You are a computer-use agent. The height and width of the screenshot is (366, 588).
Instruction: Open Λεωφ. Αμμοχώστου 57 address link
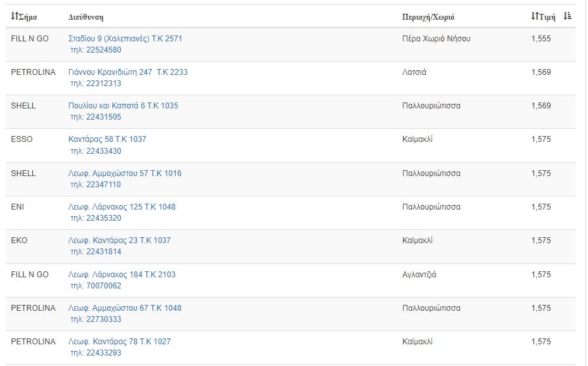pos(125,173)
